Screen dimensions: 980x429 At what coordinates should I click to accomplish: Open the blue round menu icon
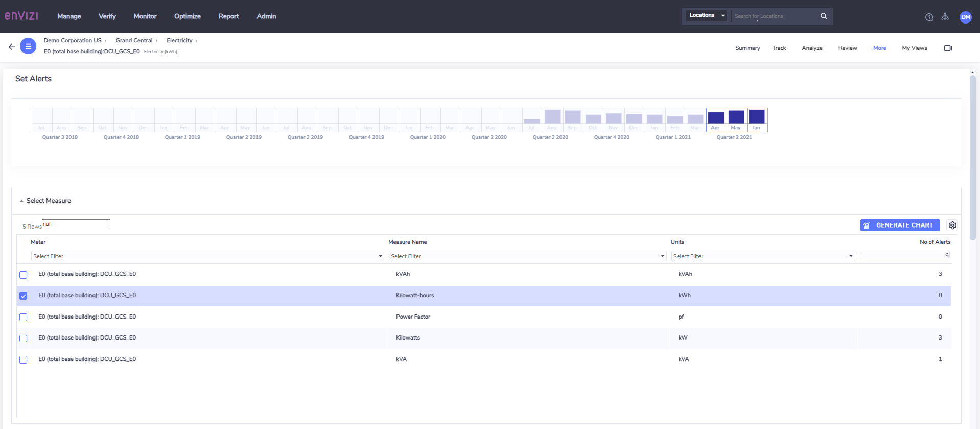(28, 46)
